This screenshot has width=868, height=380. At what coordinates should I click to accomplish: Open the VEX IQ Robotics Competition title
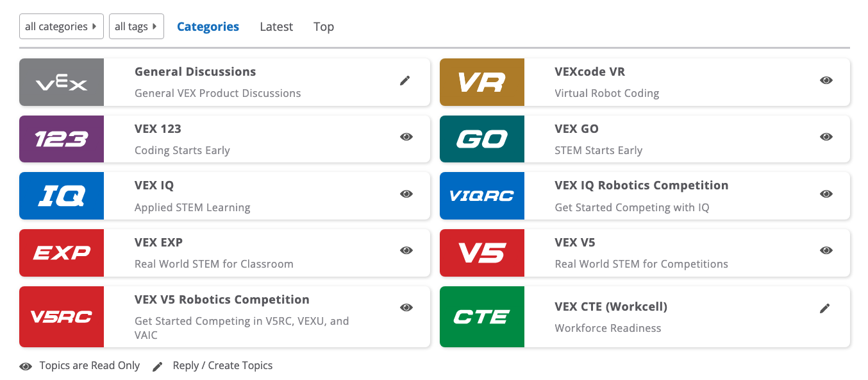[x=641, y=186]
